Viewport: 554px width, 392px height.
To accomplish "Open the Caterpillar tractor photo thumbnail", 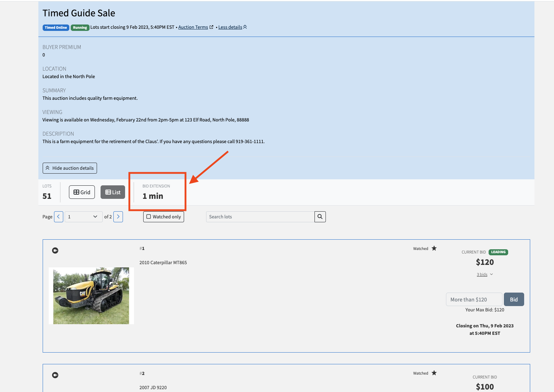I will [x=91, y=295].
